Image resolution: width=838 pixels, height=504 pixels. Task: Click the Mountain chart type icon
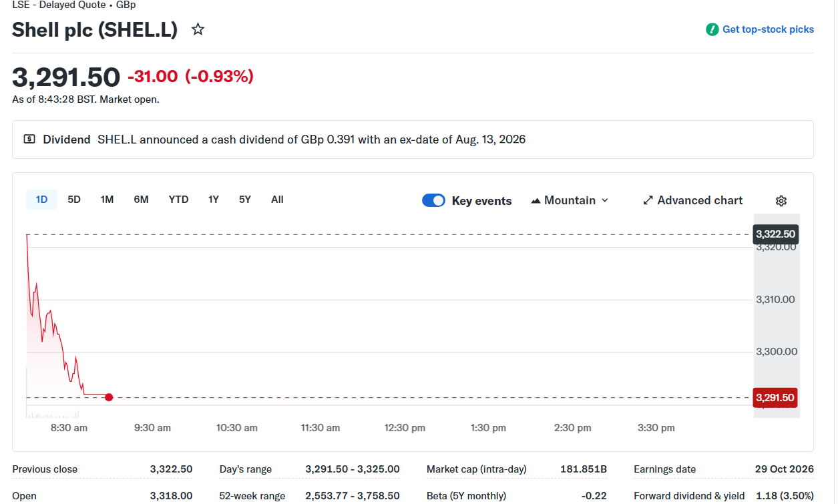pos(536,200)
